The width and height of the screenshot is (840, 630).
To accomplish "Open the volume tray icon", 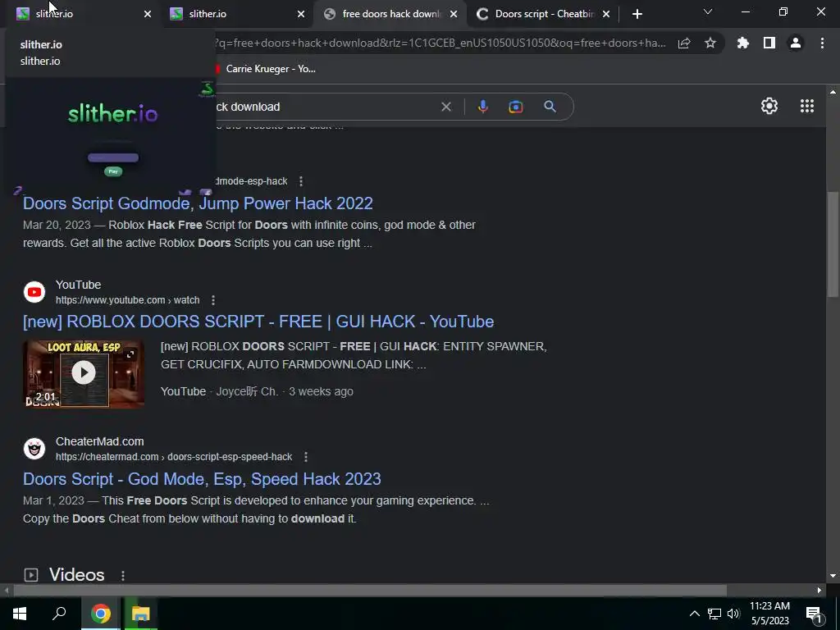I will pos(733,614).
